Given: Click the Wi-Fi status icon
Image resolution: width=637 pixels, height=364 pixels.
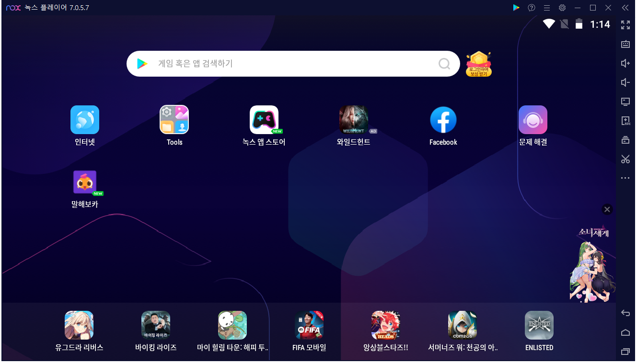Looking at the screenshot, I should point(549,24).
